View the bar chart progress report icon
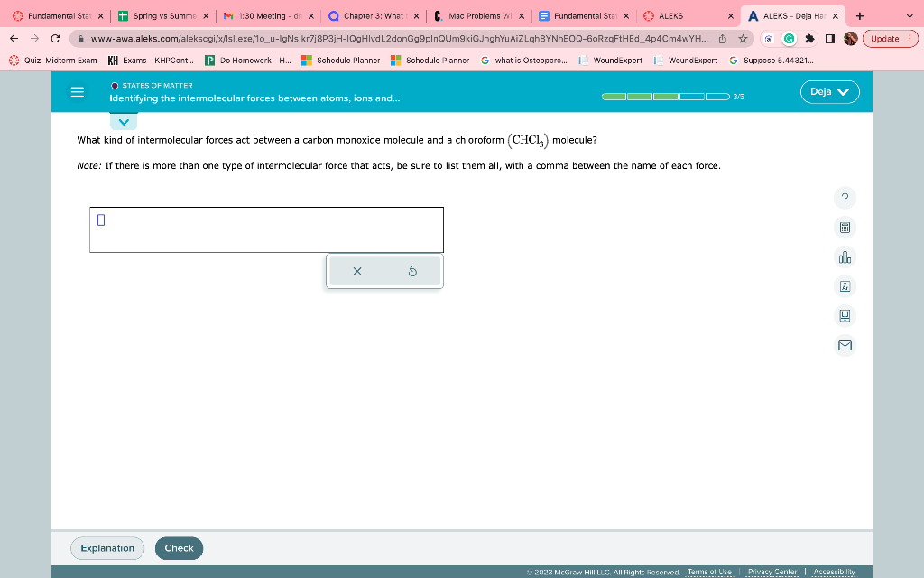924x578 pixels. 844,256
